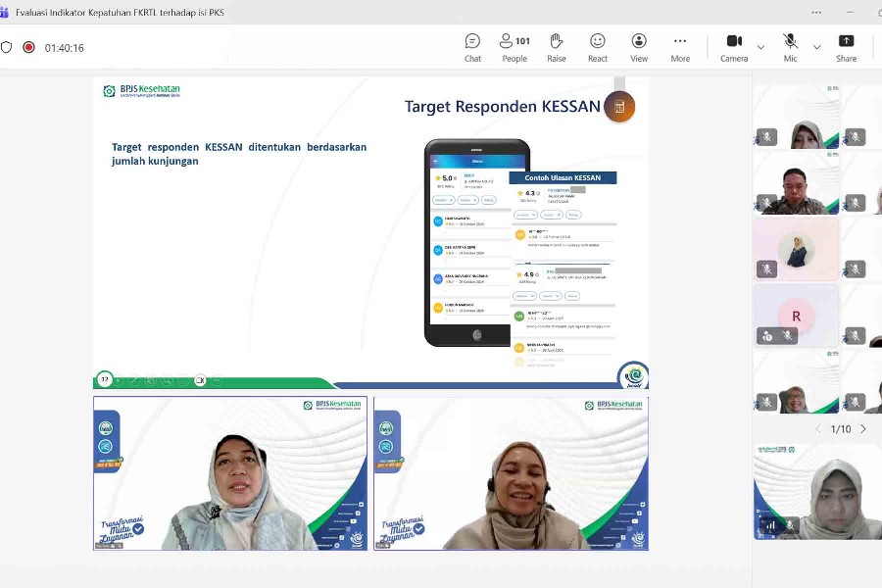Toggle the camera icon in the slide toolbar

click(x=200, y=380)
